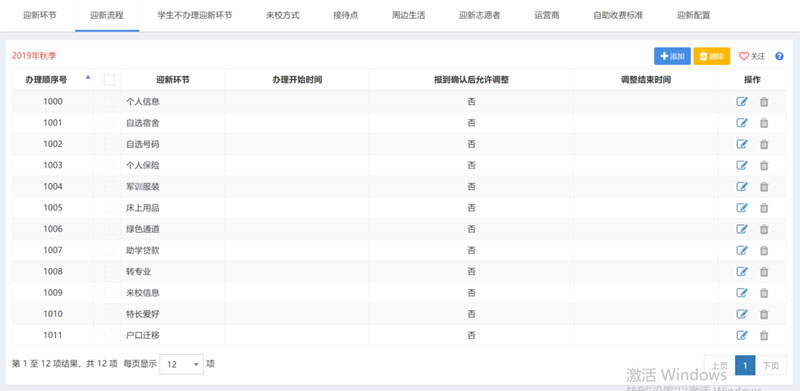Open the 迎新配置 tab
This screenshot has height=391, width=800.
pyautogui.click(x=693, y=15)
